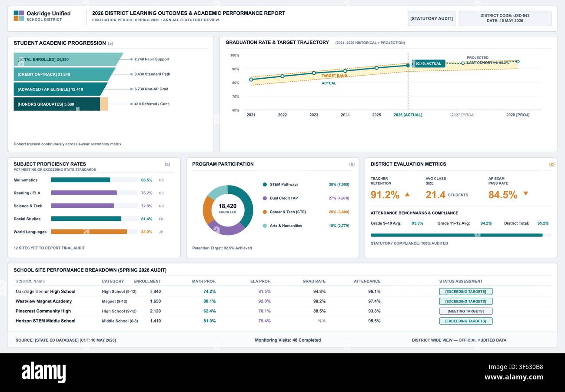Click the Advanced / AP Eligible funnel bar
This screenshot has height=392, width=565.
coord(60,89)
